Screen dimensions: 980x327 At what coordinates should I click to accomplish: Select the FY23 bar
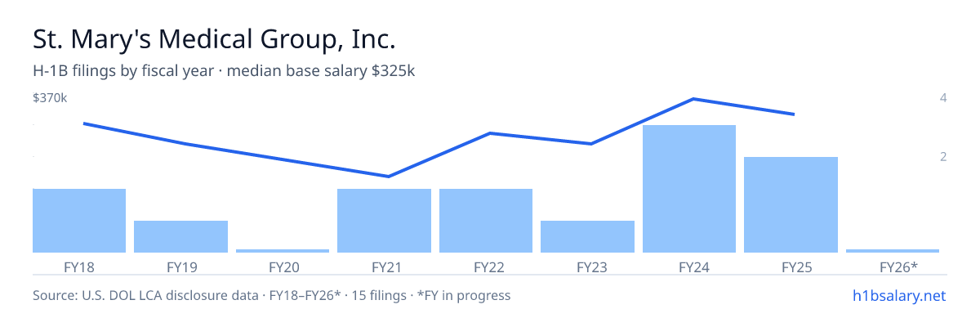[x=587, y=236]
